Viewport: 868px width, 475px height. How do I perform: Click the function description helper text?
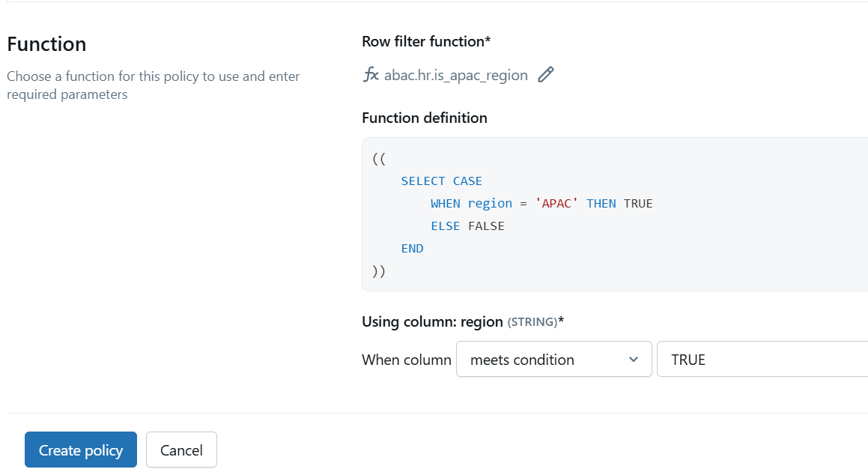point(153,85)
